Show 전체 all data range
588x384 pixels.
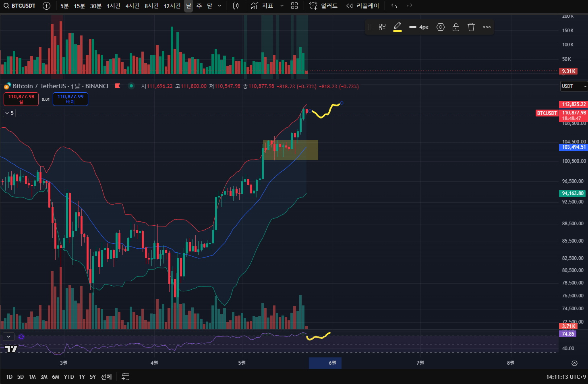pyautogui.click(x=106, y=377)
